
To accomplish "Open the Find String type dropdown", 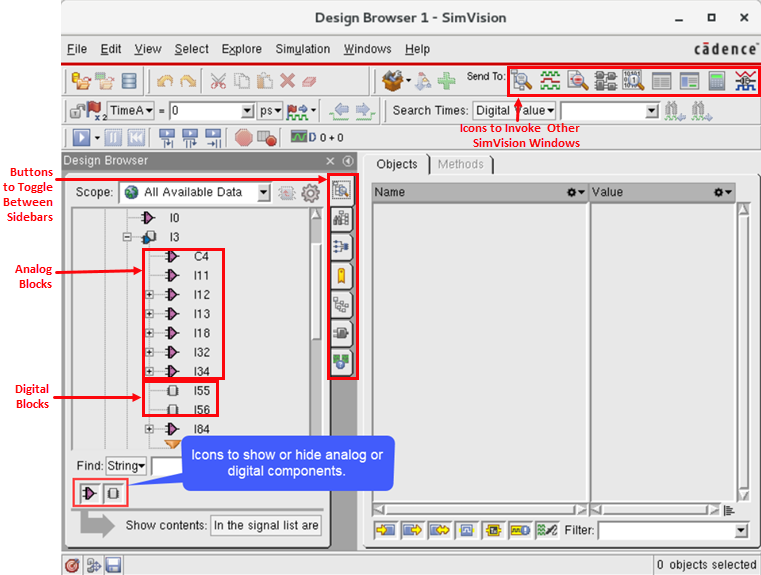I will 126,466.
